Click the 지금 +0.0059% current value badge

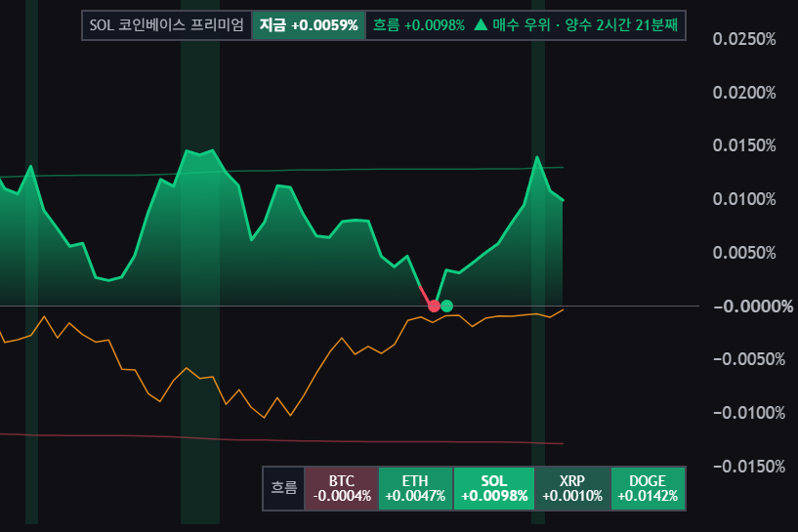coord(309,25)
